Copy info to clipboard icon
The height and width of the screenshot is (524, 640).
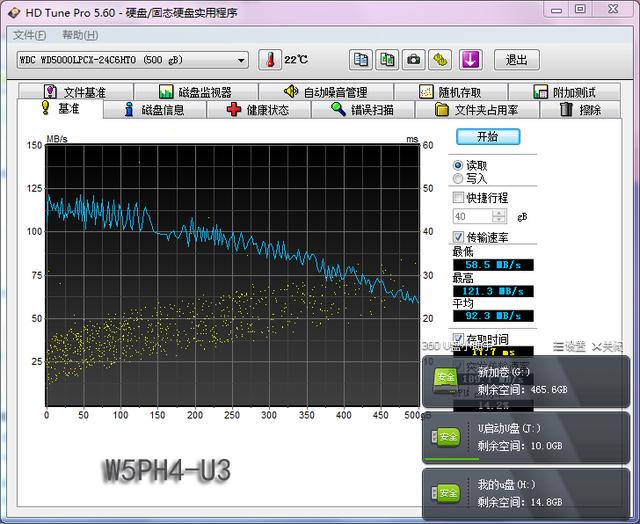[x=360, y=60]
